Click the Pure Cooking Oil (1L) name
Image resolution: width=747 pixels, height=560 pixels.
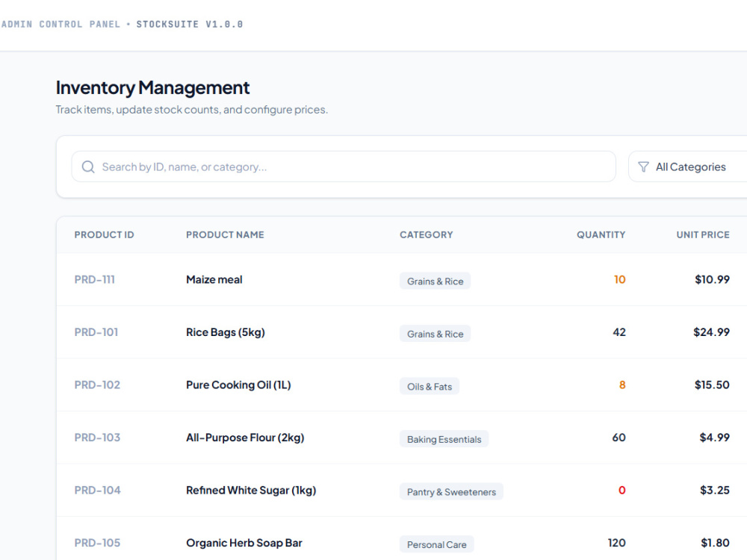coord(238,385)
